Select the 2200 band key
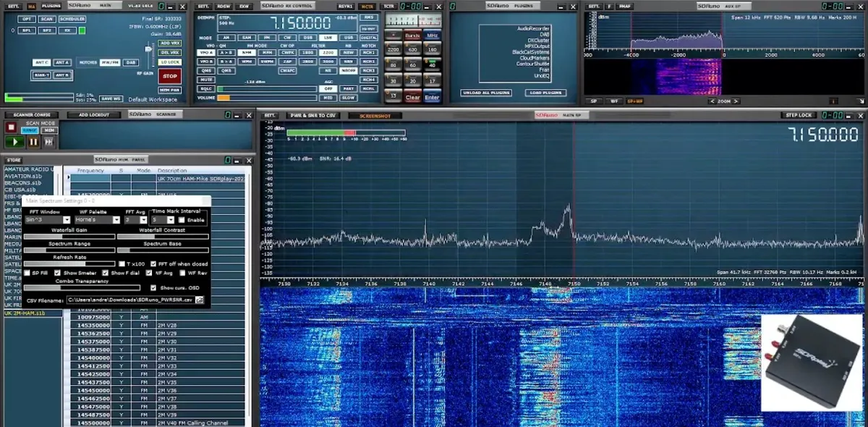 [393, 49]
